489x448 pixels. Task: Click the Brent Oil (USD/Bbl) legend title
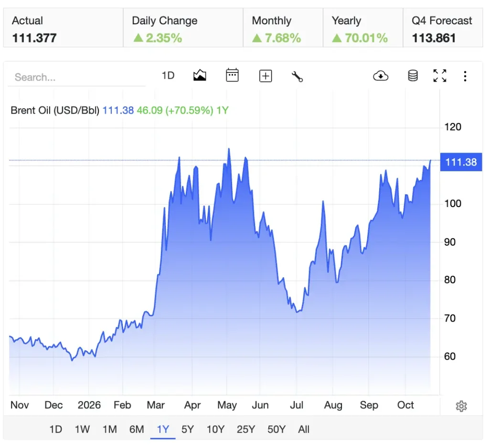tap(55, 110)
